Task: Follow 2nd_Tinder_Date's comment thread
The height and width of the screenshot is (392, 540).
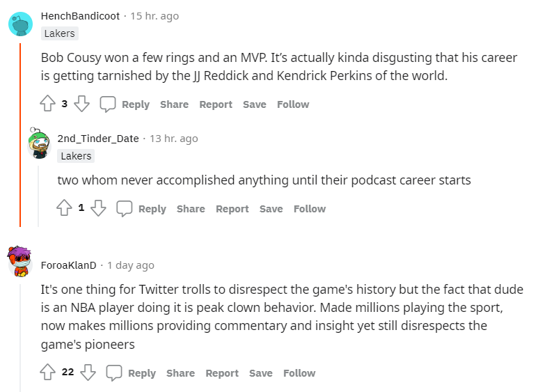Action: pos(310,209)
